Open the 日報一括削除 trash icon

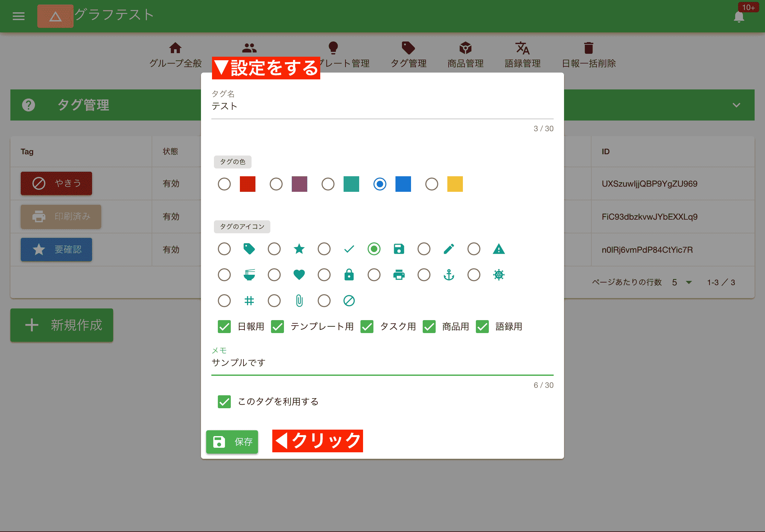(589, 48)
